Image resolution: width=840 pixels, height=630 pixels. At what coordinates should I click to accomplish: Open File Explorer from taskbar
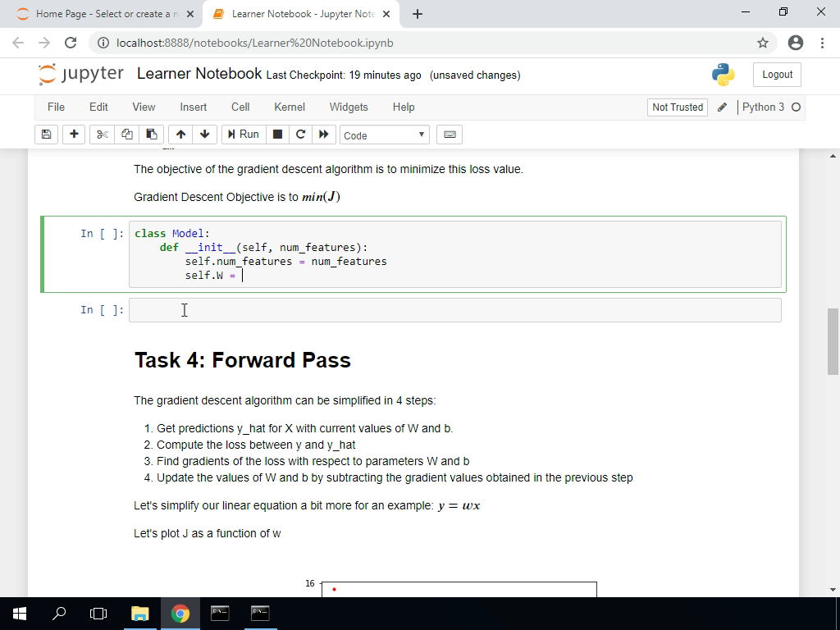click(139, 614)
